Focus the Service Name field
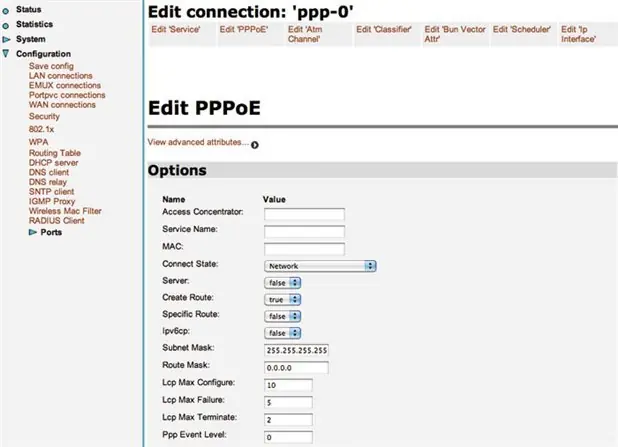 point(304,231)
